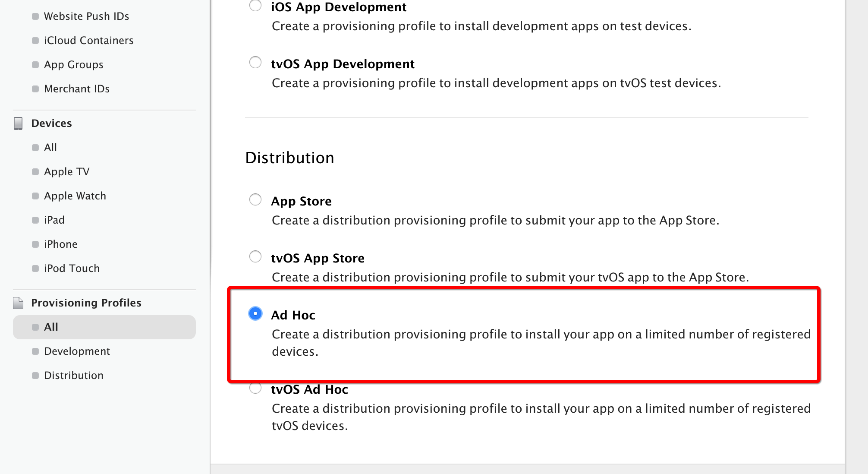Click the Provisioning Profiles document icon

pyautogui.click(x=18, y=303)
